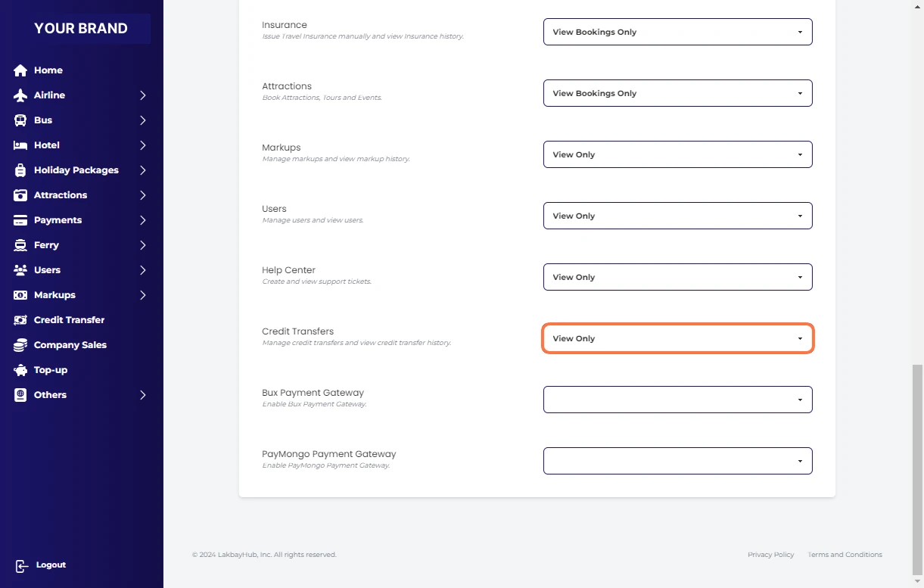
Task: Open the Bux Payment Gateway dropdown
Action: [x=677, y=400]
